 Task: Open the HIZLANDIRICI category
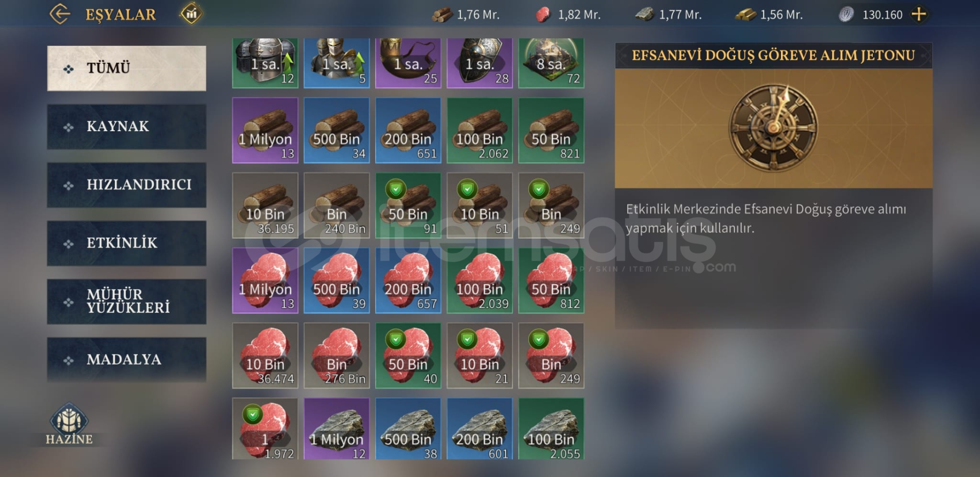[127, 185]
